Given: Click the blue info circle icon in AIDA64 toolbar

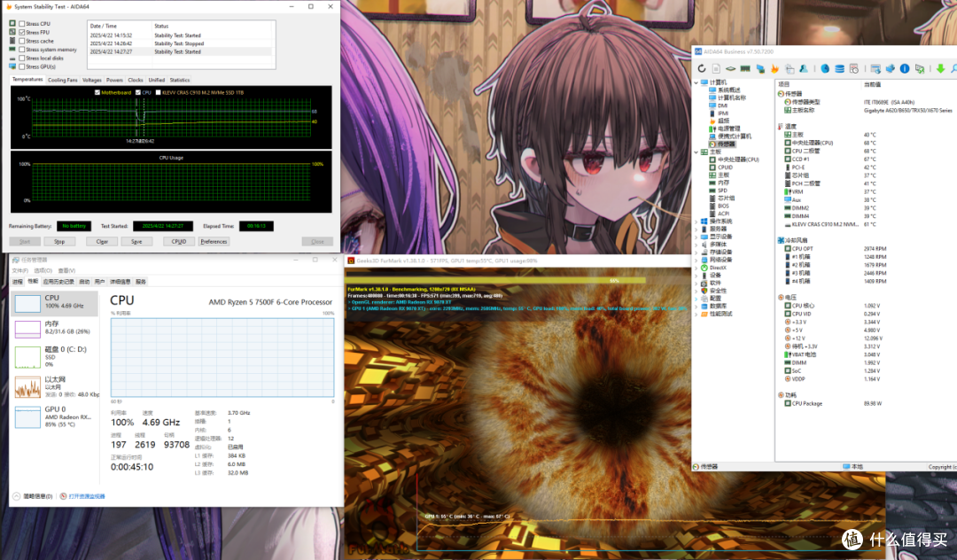Looking at the screenshot, I should pyautogui.click(x=905, y=69).
